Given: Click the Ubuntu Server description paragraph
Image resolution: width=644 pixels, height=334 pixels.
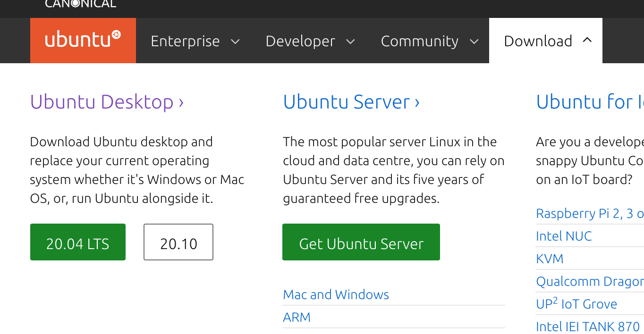Looking at the screenshot, I should [x=394, y=170].
